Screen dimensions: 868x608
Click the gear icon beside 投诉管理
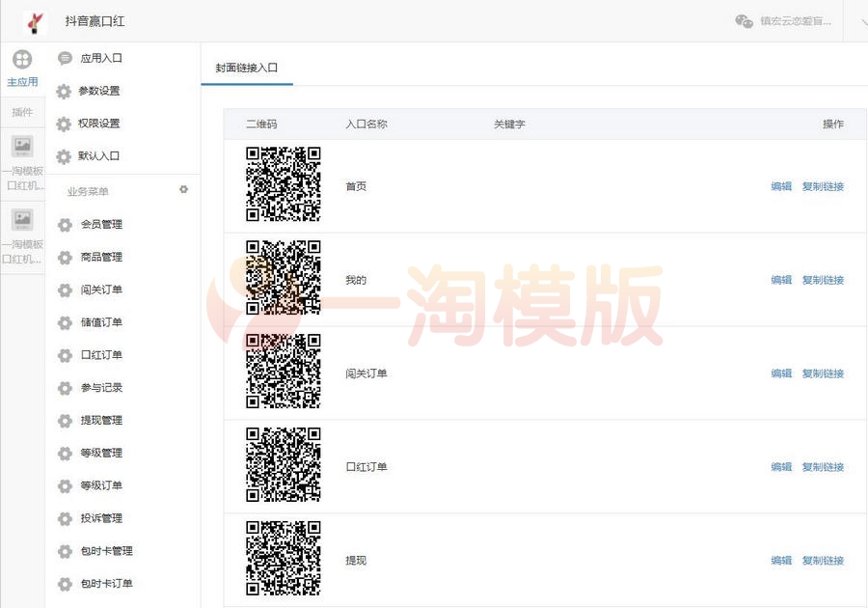[64, 518]
